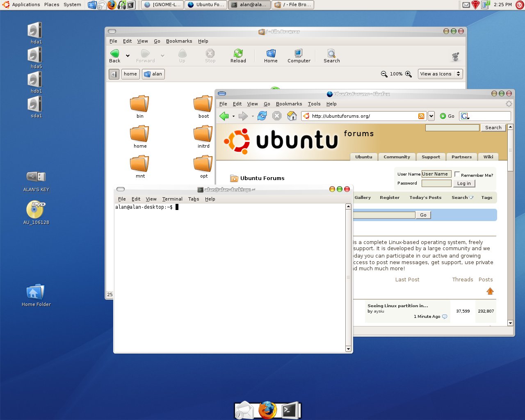The height and width of the screenshot is (420, 525).
Task: Open the ALAN'S KEY USB drive icon
Action: 36,181
